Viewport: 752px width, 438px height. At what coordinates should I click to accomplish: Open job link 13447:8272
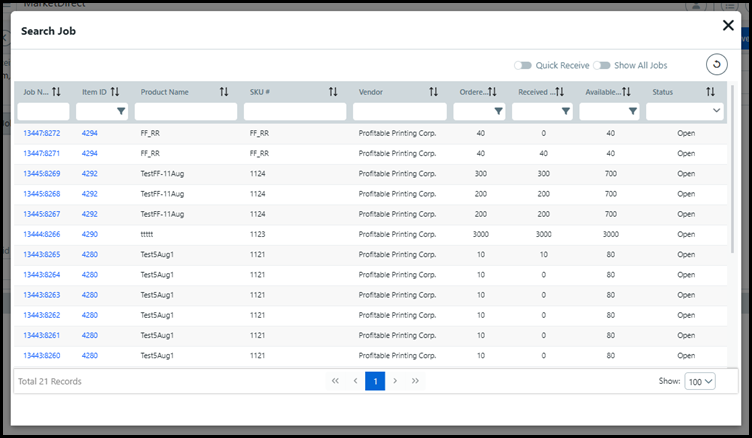(x=42, y=133)
